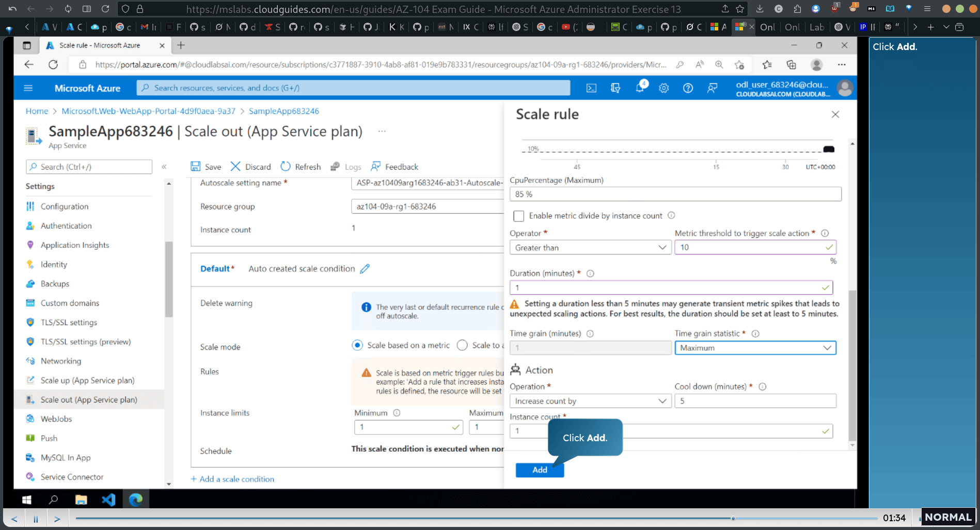This screenshot has height=530, width=980.
Task: Close the Scale rule panel
Action: (835, 115)
